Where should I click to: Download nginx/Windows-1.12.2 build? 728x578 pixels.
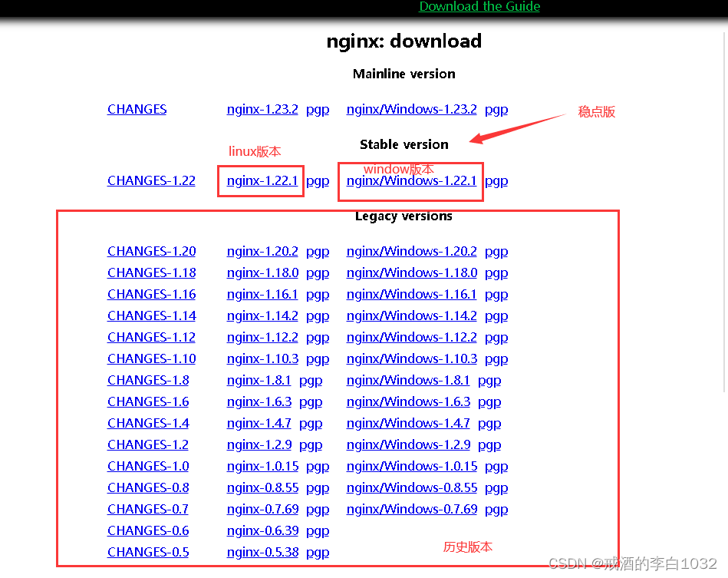click(411, 337)
